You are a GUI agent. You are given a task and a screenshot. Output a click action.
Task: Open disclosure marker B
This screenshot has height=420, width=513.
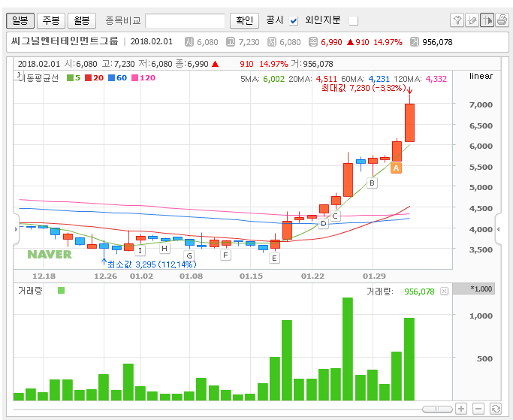pyautogui.click(x=372, y=183)
